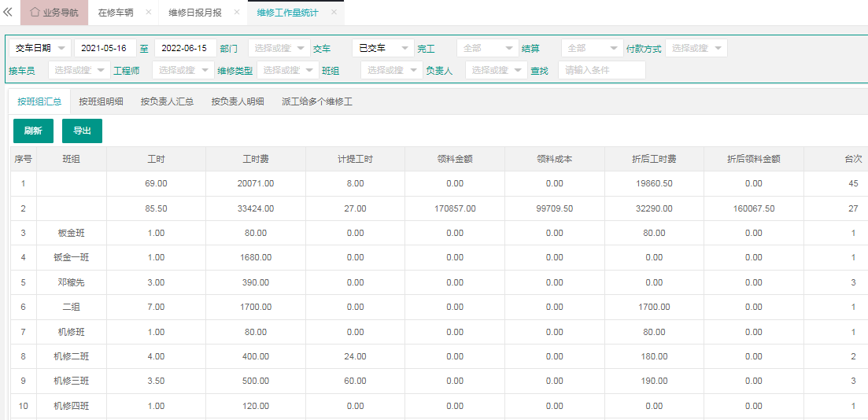This screenshot has height=420, width=868.
Task: Click 工时费 value 20071.00
Action: coord(256,184)
